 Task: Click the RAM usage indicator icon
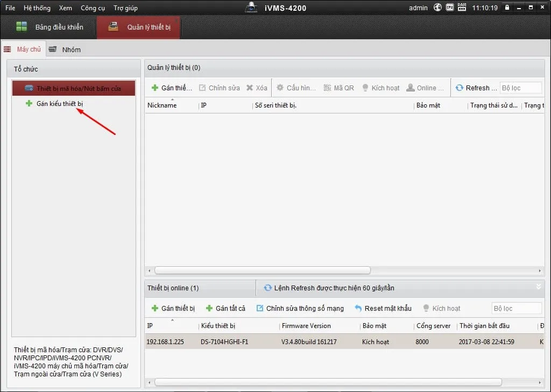point(462,8)
